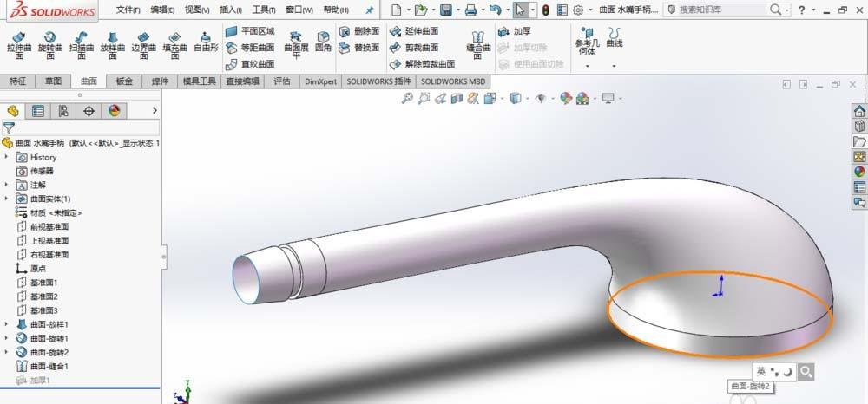Screen dimensions: 868x404
Task: Click the Select cursor tool
Action: pos(520,10)
